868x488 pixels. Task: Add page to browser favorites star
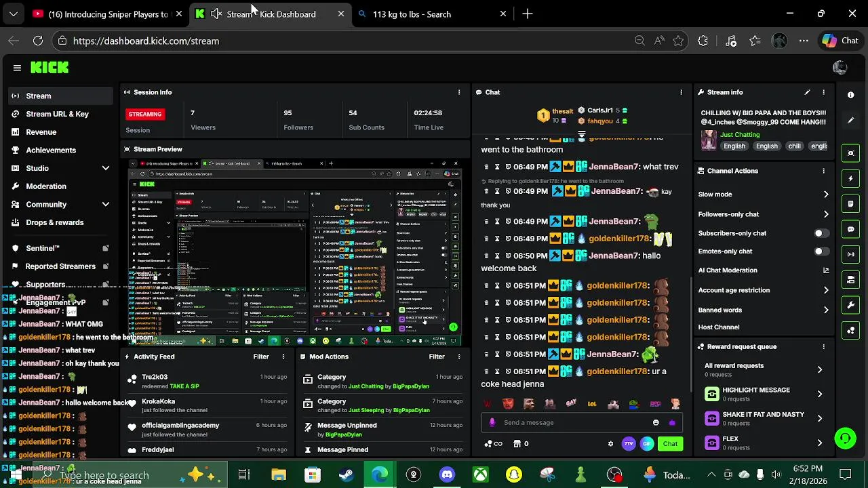(x=678, y=41)
